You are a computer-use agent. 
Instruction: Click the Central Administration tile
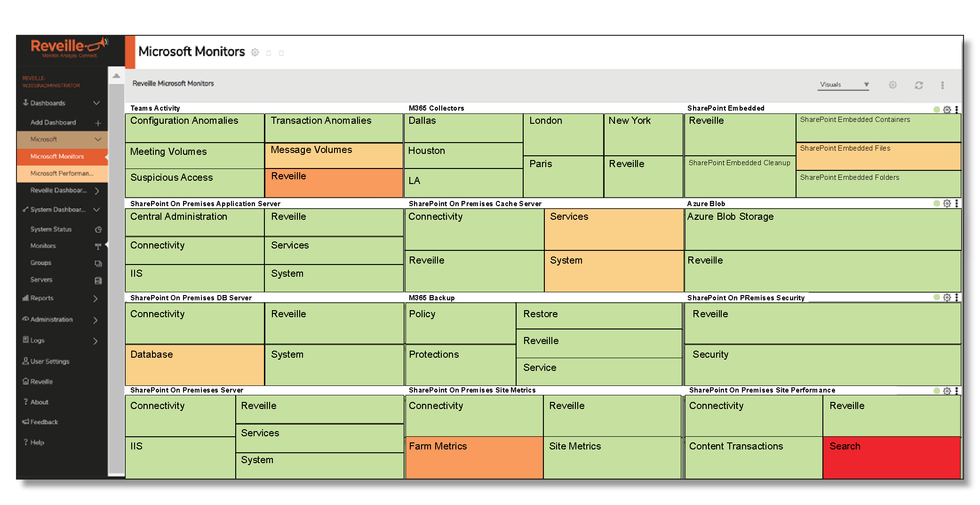coord(195,222)
